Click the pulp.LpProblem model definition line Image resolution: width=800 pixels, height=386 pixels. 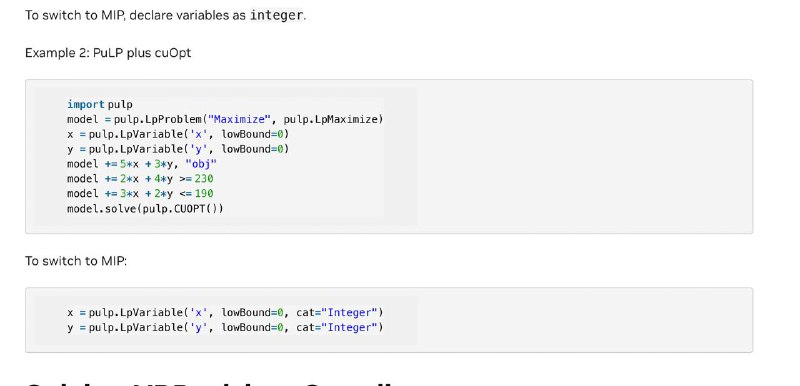[x=225, y=119]
